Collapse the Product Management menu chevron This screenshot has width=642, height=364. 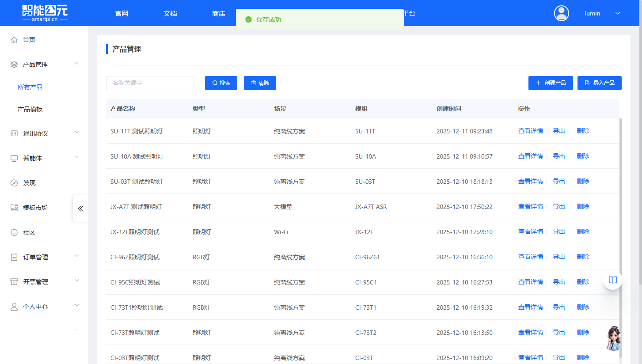[77, 64]
